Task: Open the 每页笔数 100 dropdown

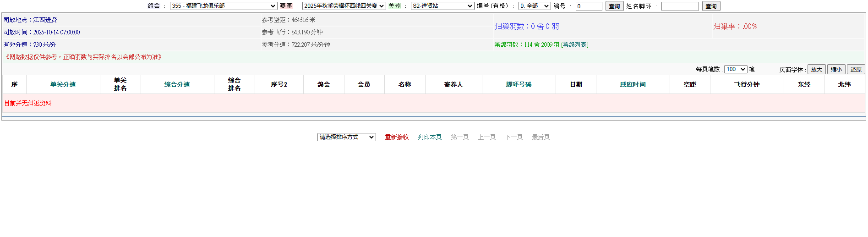Action: [x=735, y=69]
